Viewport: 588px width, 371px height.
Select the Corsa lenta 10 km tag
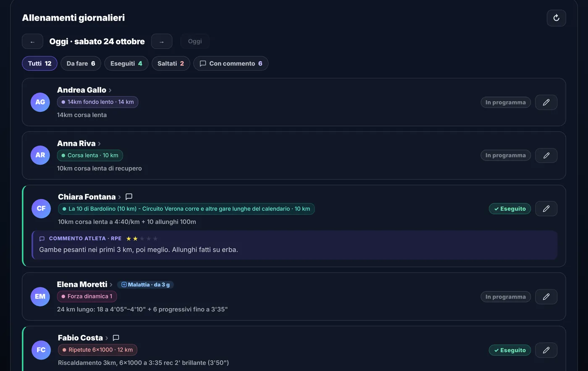point(90,155)
